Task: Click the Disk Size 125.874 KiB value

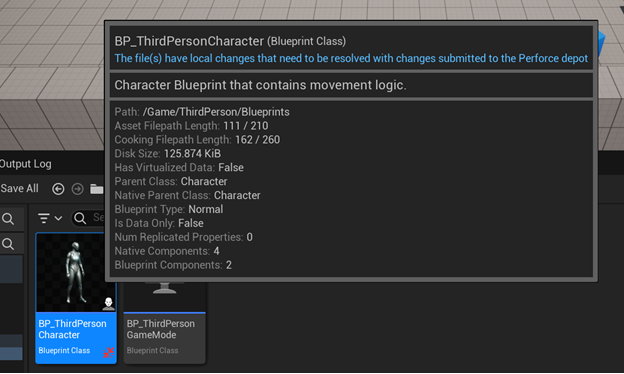Action: click(x=192, y=154)
